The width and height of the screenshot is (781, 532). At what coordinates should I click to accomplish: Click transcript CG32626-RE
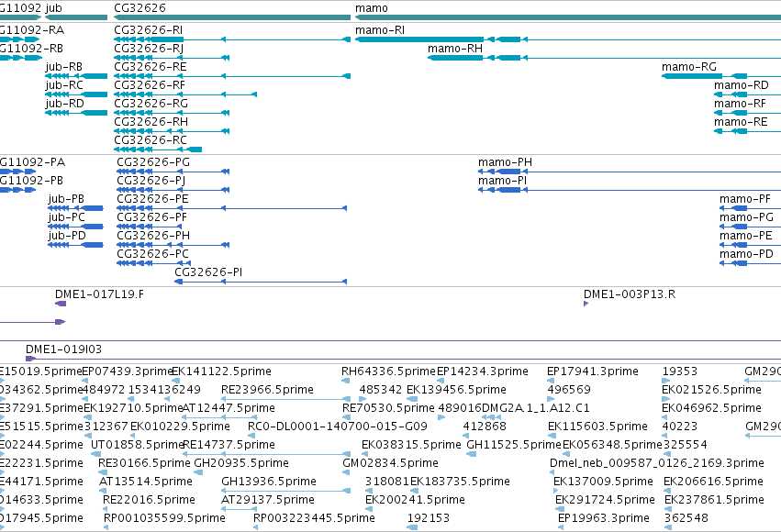tap(151, 67)
